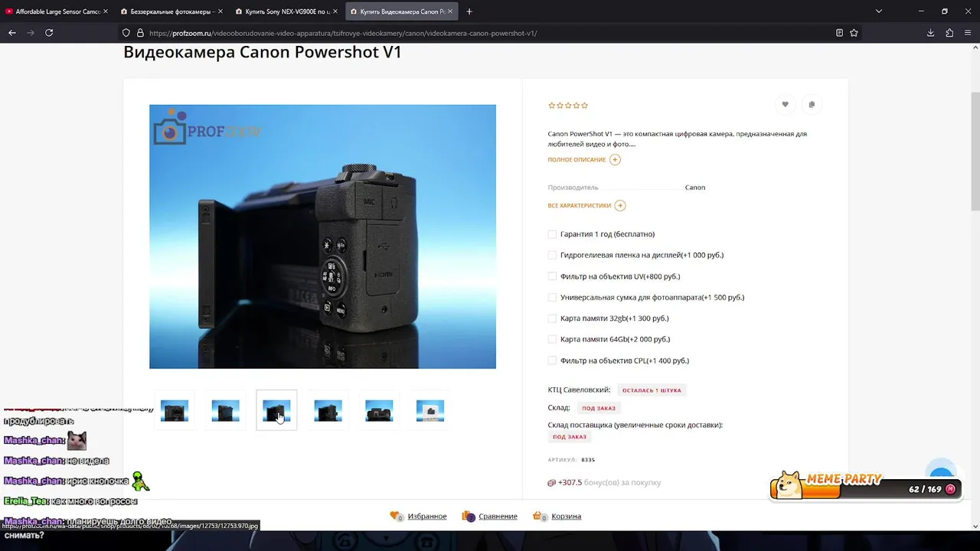Click the main camera product image
Viewport: 980px width, 551px height.
point(322,236)
